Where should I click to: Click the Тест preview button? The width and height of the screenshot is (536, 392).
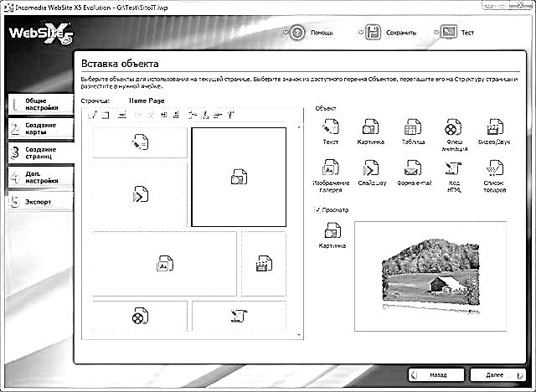[x=457, y=33]
